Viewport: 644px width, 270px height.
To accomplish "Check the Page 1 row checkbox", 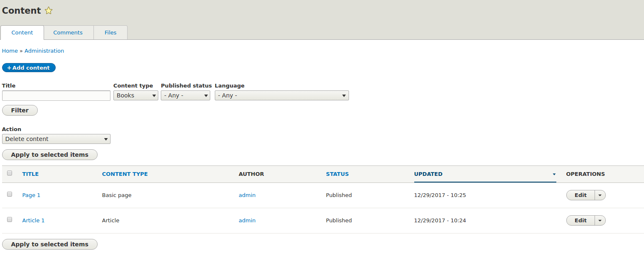I will point(10,194).
